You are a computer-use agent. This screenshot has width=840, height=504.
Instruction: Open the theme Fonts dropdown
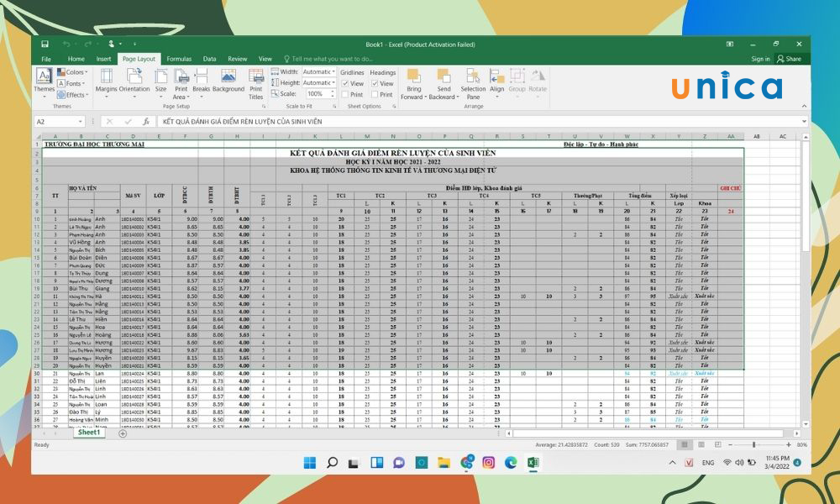pos(71,83)
